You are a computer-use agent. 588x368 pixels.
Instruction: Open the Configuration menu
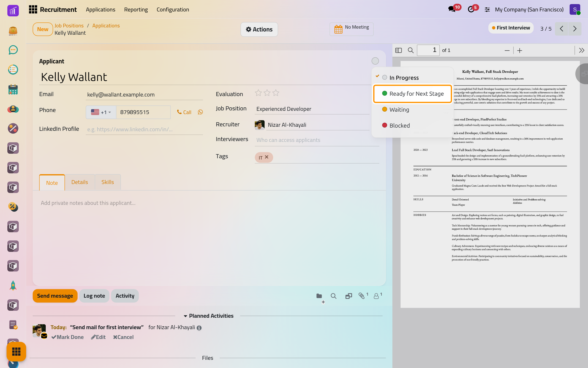coord(173,10)
